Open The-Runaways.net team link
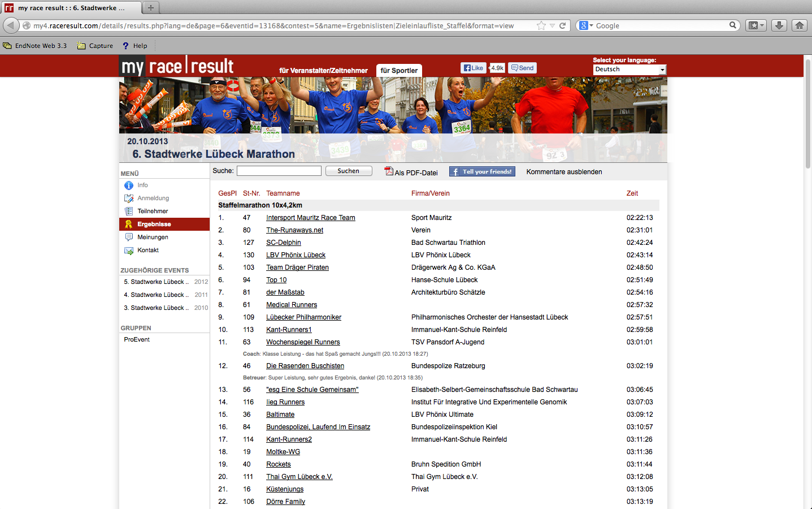Screen dimensions: 812x509 (295, 230)
